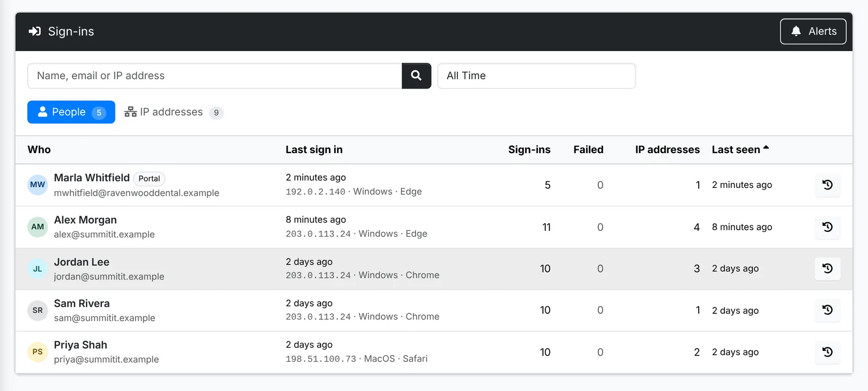Image resolution: width=868 pixels, height=391 pixels.
Task: Switch to the IP addresses tab
Action: 174,112
